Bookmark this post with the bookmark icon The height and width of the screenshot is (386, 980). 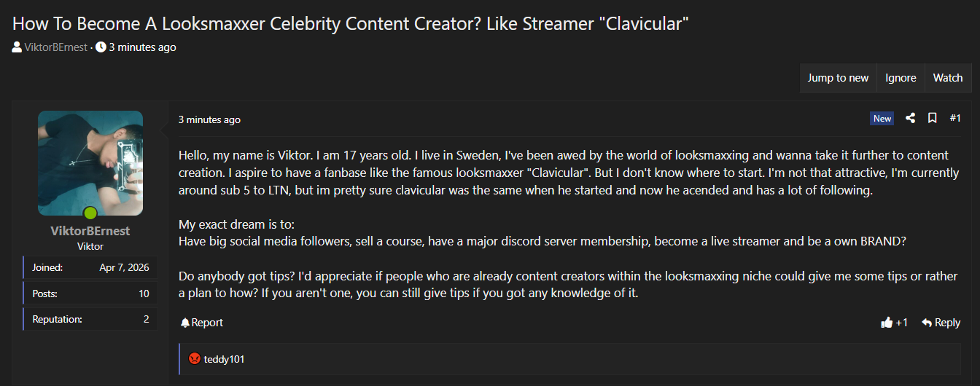pyautogui.click(x=932, y=119)
